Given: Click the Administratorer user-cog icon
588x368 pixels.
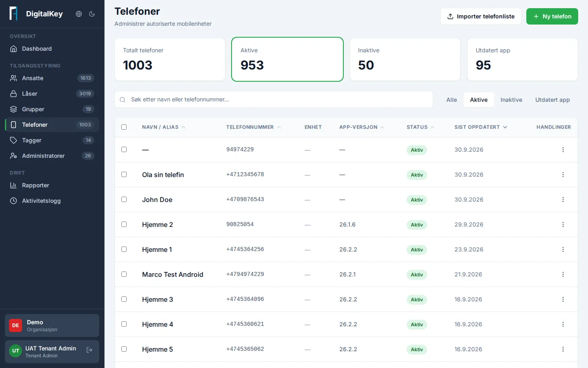Looking at the screenshot, I should [13, 156].
